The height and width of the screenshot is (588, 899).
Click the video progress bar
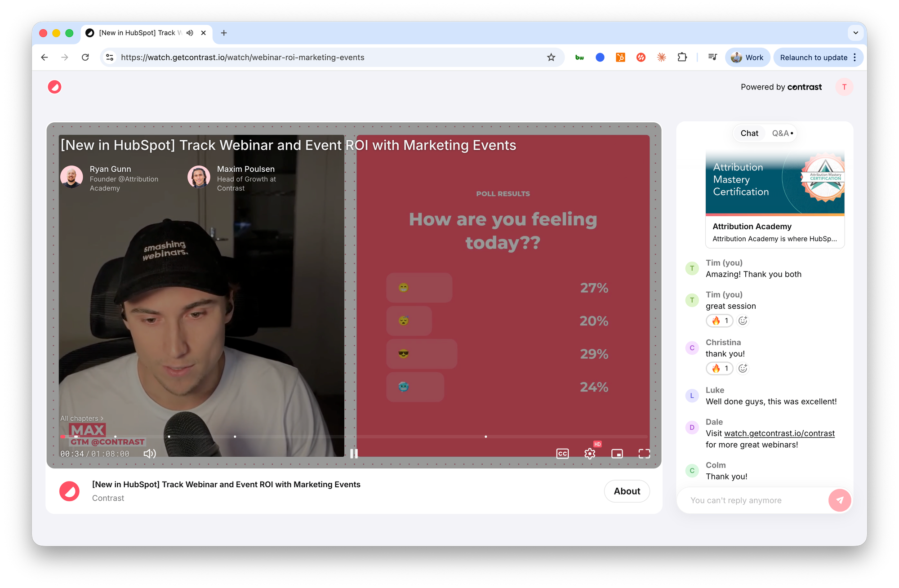[354, 437]
